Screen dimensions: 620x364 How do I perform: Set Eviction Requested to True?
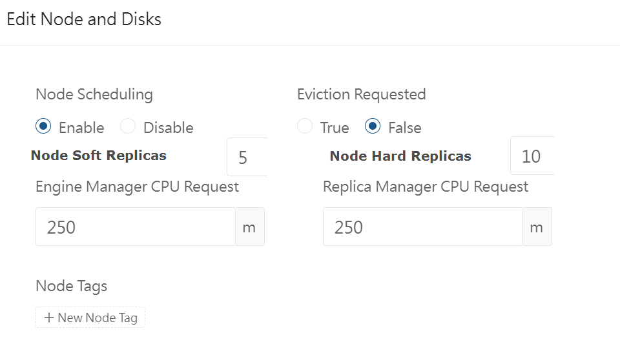click(x=305, y=126)
